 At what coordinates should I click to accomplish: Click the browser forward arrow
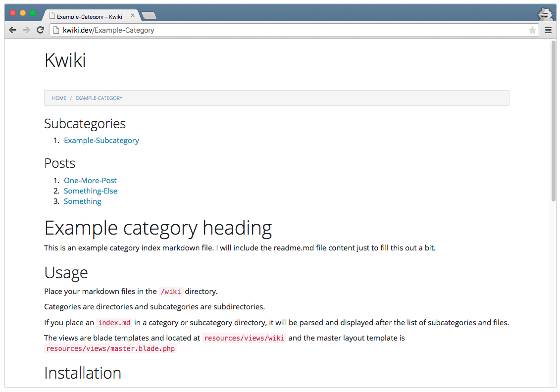(26, 30)
